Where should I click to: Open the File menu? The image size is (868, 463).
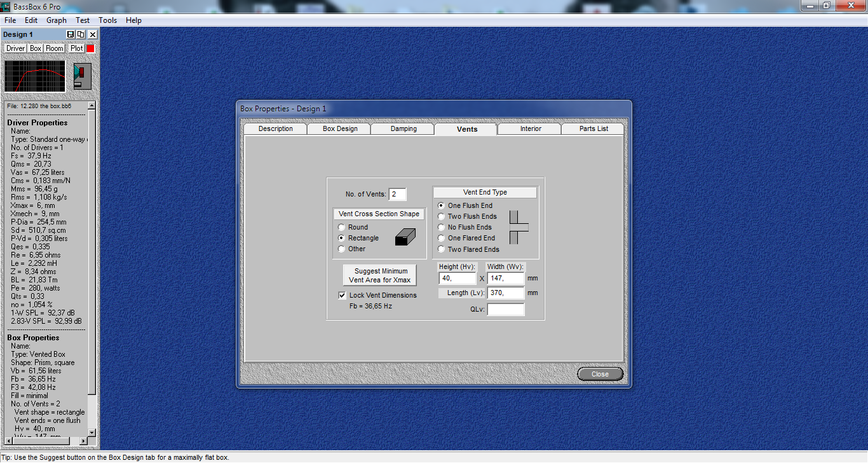coord(10,20)
